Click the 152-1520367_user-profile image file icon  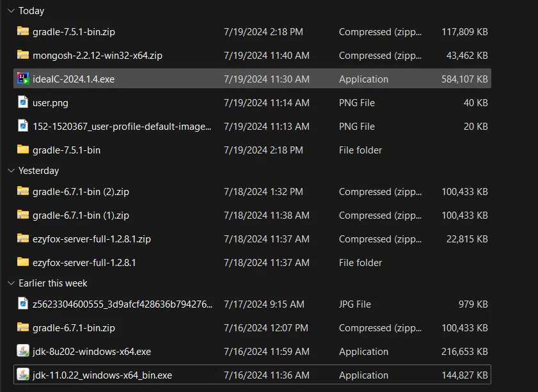click(23, 125)
